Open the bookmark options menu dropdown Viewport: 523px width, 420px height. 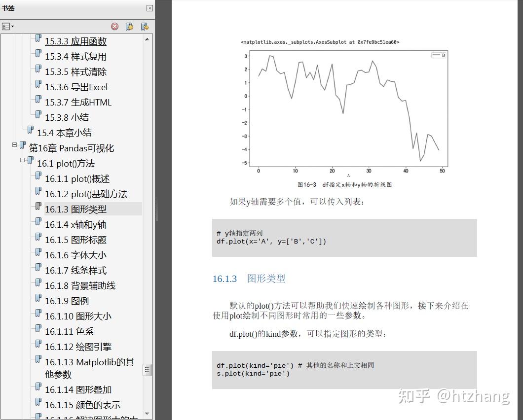tap(8, 26)
